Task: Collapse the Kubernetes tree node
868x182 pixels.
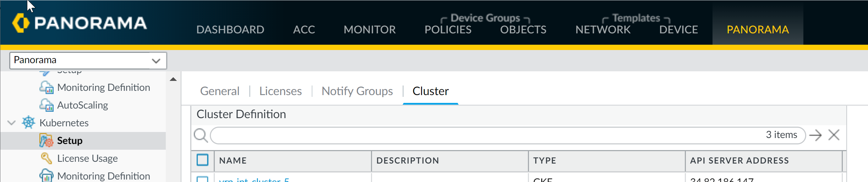Action: [12, 123]
